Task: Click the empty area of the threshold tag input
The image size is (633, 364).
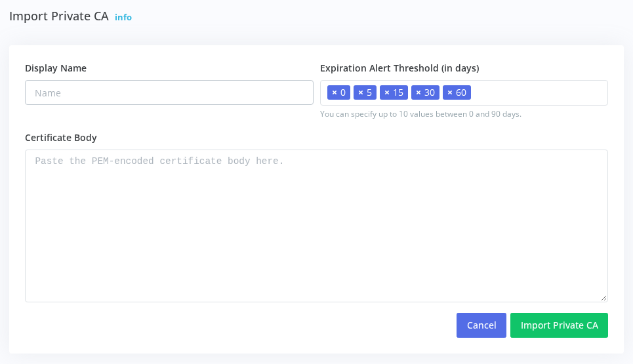Action: click(x=539, y=93)
